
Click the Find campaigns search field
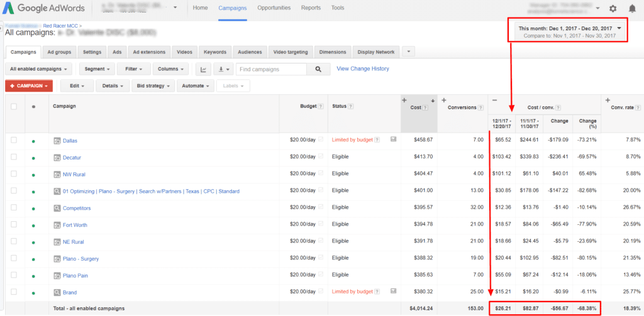point(272,69)
